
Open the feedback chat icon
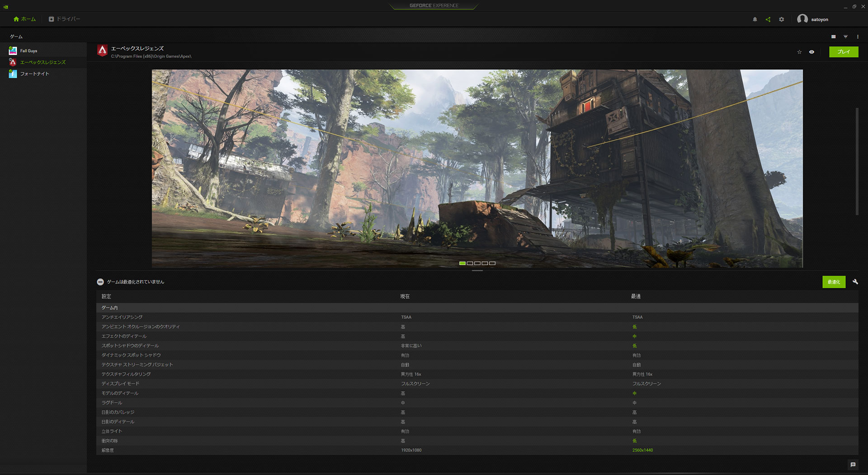tap(853, 465)
